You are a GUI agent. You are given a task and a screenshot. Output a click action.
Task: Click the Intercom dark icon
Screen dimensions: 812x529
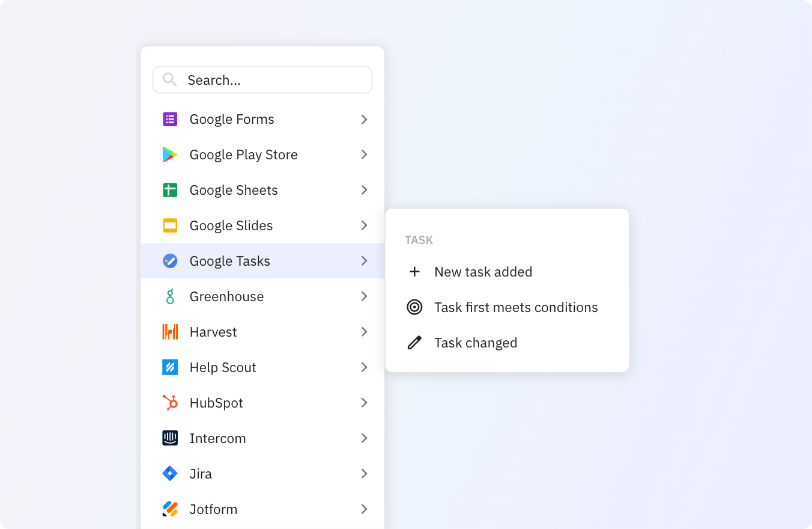(x=170, y=438)
